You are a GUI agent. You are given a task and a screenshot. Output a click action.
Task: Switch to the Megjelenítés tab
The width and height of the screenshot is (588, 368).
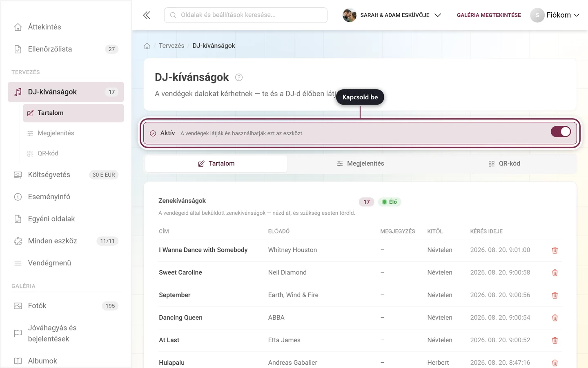[x=360, y=164]
